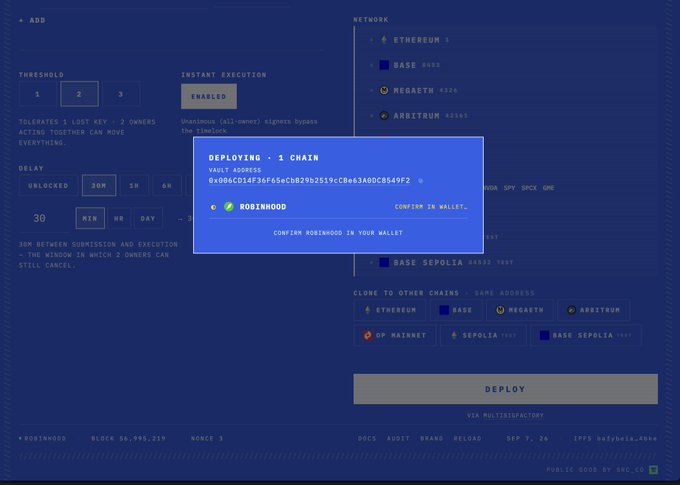This screenshot has height=485, width=680.
Task: Click the SPY ticker text
Action: point(509,188)
